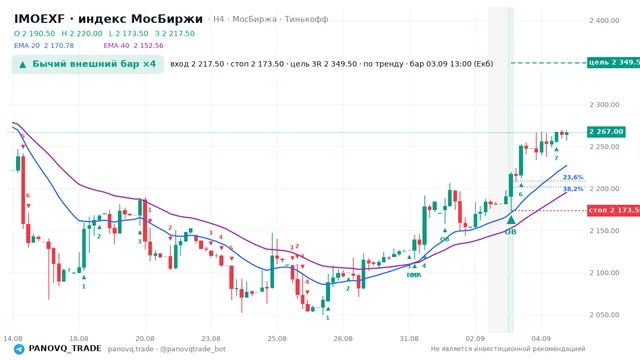Click the 23.08 date label on axis
Screen dimensions: 640x360
pyautogui.click(x=211, y=339)
